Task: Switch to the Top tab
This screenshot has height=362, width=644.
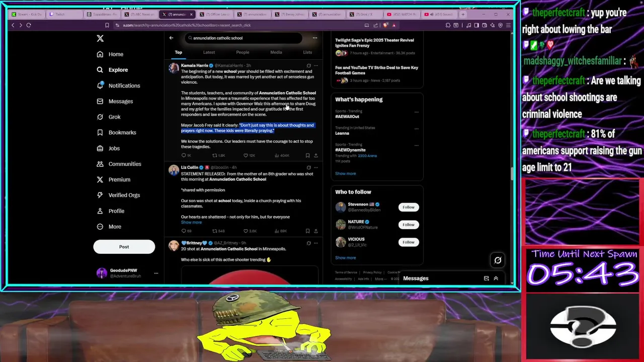Action: click(x=178, y=52)
